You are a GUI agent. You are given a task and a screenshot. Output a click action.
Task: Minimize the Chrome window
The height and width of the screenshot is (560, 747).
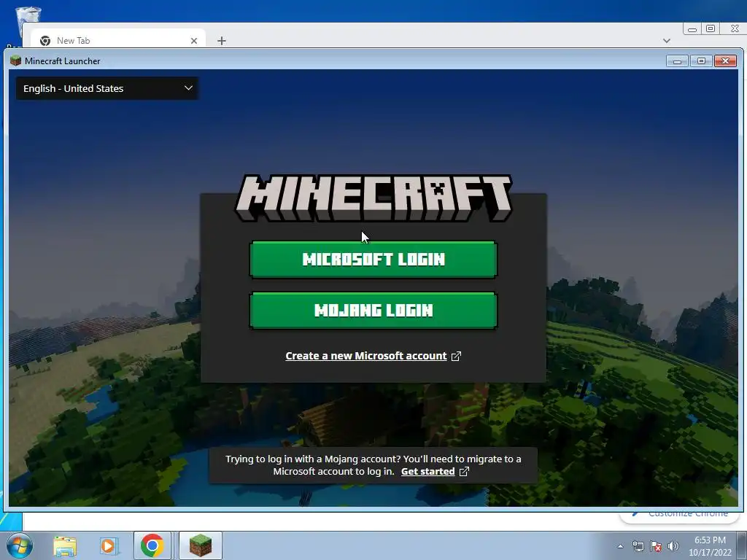(692, 29)
